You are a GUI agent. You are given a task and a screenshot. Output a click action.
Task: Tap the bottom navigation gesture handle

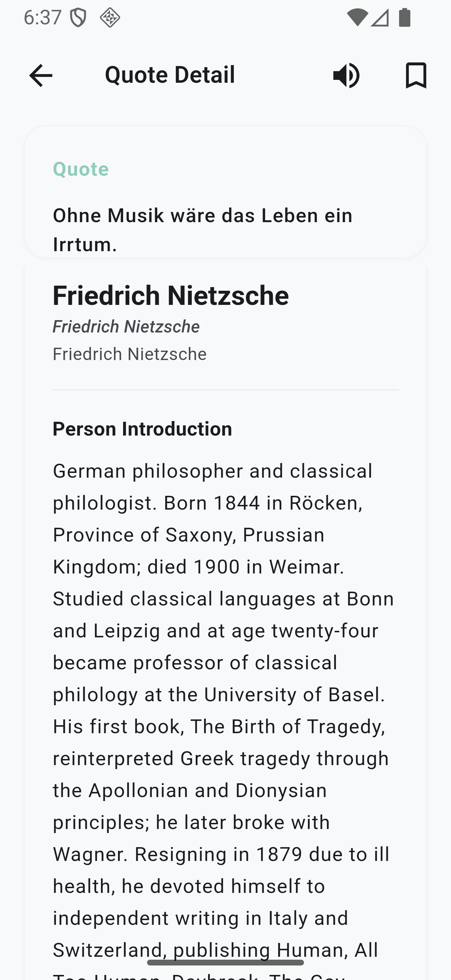coord(225,963)
